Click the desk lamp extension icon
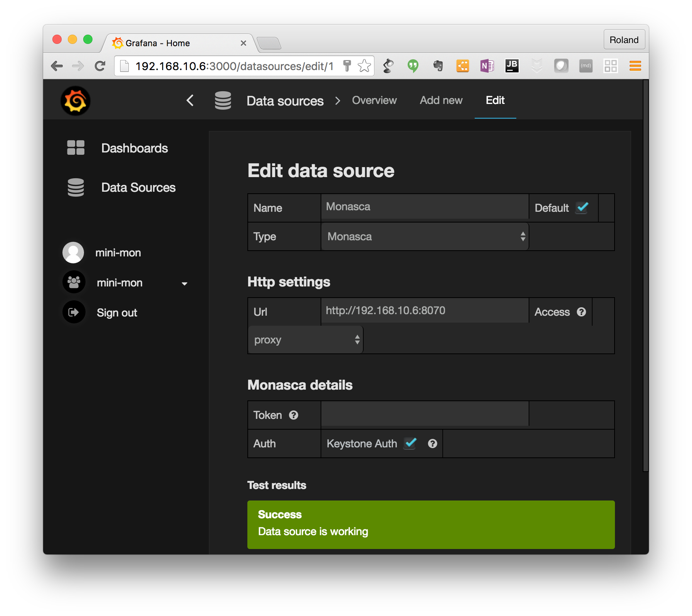692x616 pixels. pyautogui.click(x=388, y=66)
